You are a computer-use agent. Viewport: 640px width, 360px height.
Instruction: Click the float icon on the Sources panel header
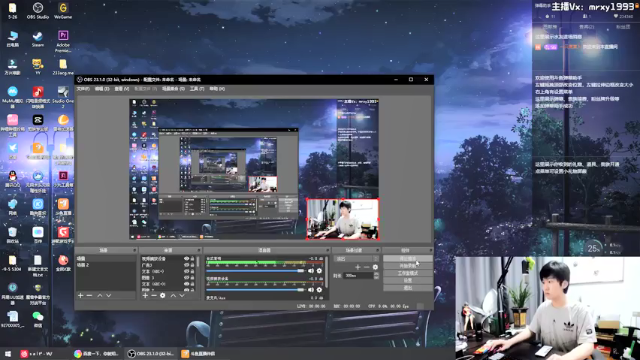[x=199, y=250]
